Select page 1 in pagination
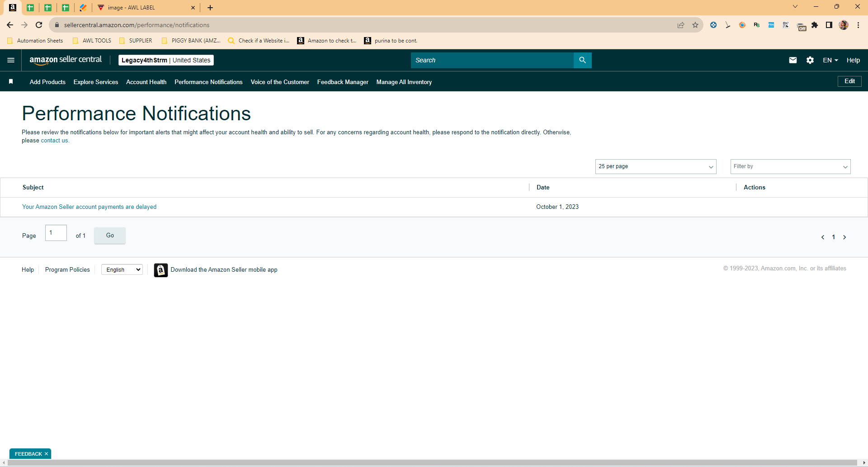 click(834, 237)
